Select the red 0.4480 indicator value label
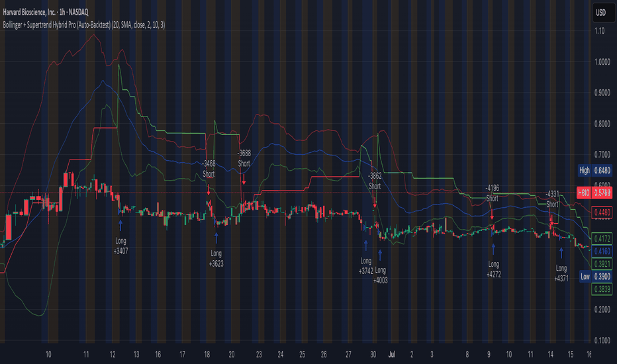617x364 pixels. tap(602, 212)
